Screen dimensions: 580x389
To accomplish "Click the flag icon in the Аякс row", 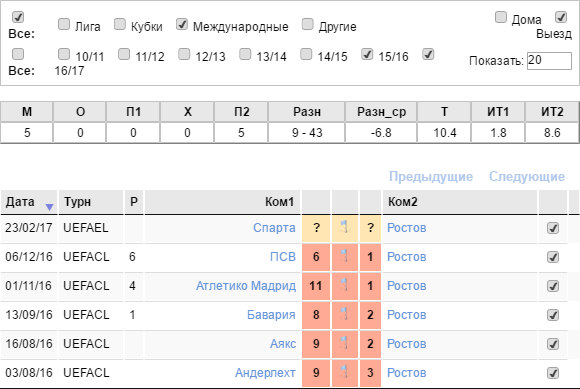I will [344, 343].
